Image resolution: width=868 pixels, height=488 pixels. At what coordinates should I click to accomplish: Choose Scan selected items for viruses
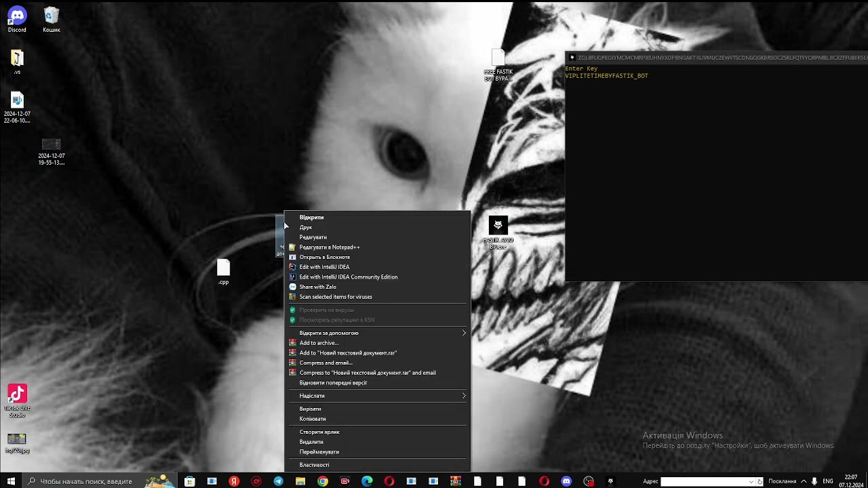tap(377, 297)
